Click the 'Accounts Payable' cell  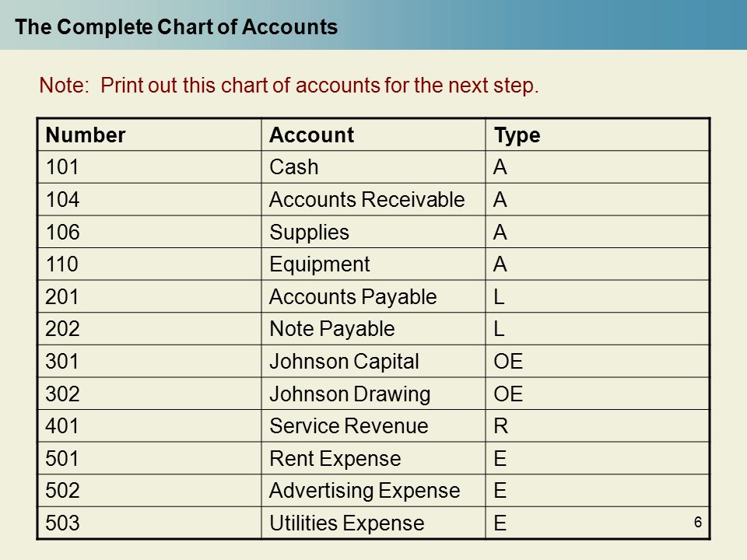click(373, 296)
